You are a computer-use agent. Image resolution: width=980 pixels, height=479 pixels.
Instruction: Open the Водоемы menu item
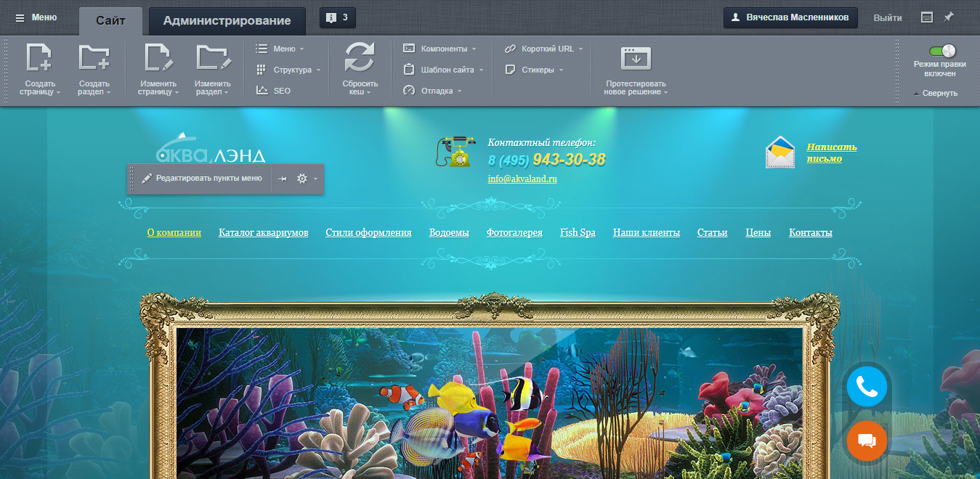(449, 233)
